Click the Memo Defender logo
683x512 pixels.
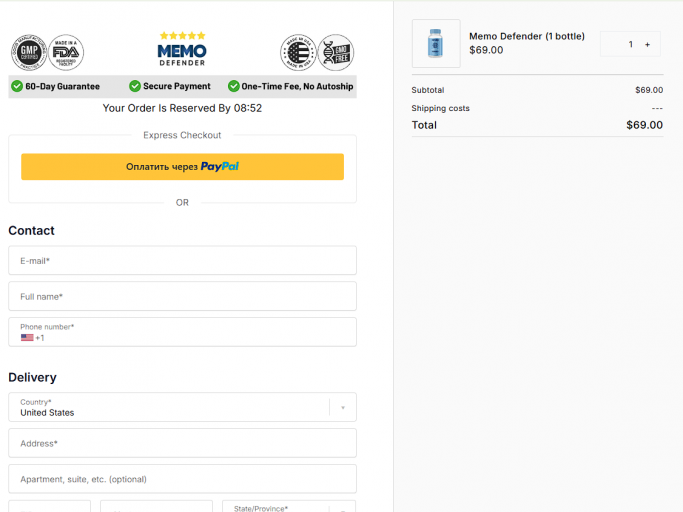[182, 55]
